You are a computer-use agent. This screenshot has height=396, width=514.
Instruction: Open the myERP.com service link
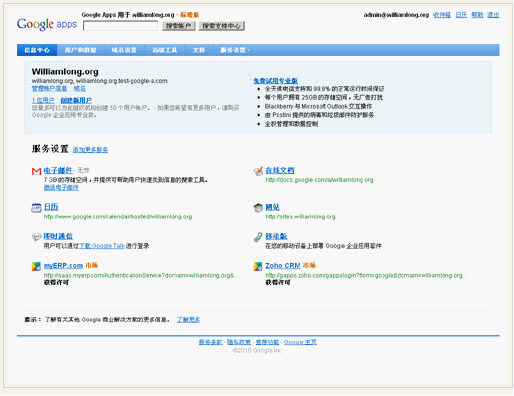pyautogui.click(x=63, y=266)
